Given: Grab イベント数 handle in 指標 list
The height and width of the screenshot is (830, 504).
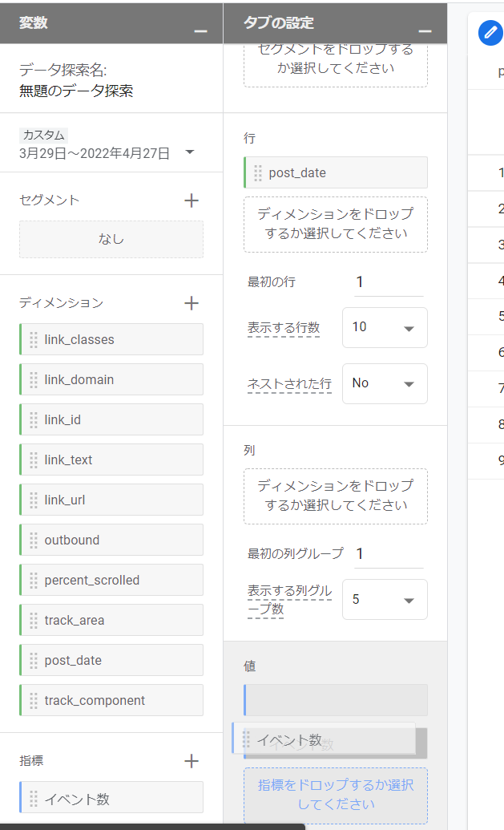Looking at the screenshot, I should [x=34, y=799].
